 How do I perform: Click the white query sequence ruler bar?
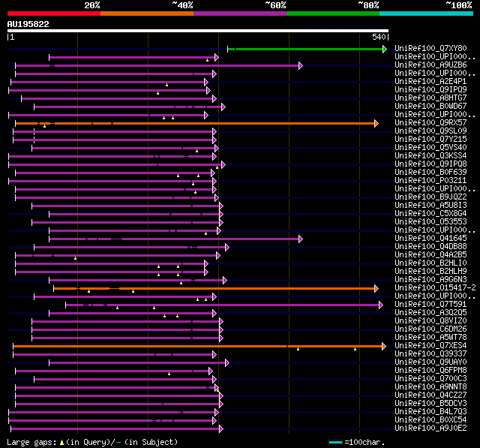tap(198, 31)
